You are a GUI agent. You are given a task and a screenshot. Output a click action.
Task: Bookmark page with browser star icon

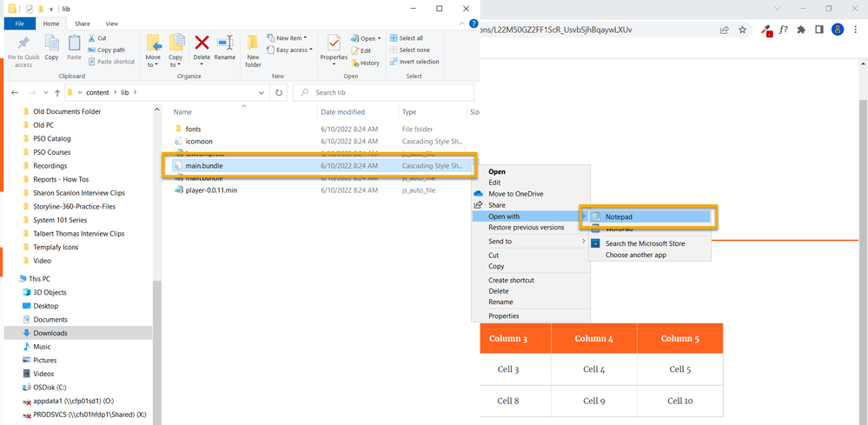click(x=742, y=30)
